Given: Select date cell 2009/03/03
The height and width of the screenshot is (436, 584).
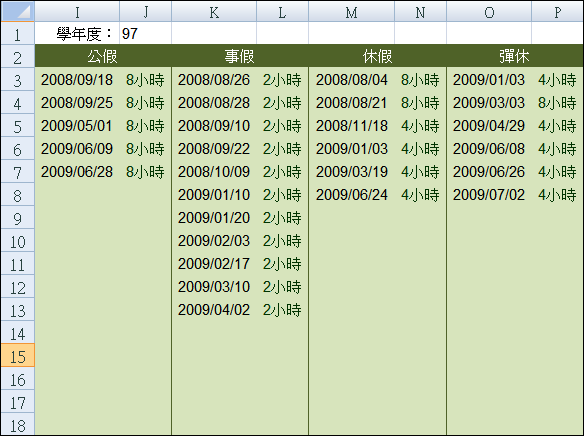Looking at the screenshot, I should click(489, 103).
